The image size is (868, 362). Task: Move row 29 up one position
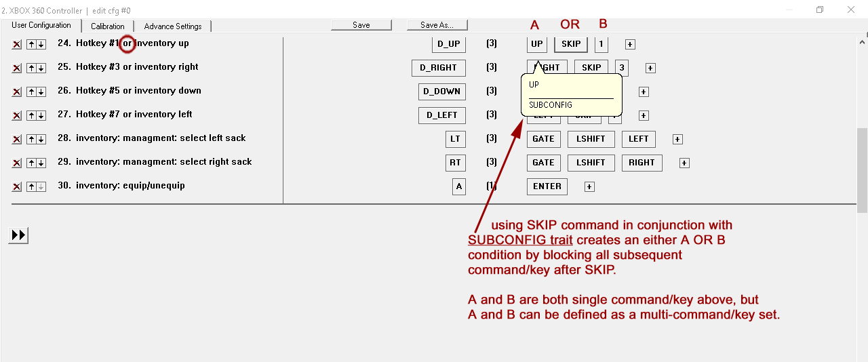pos(31,163)
